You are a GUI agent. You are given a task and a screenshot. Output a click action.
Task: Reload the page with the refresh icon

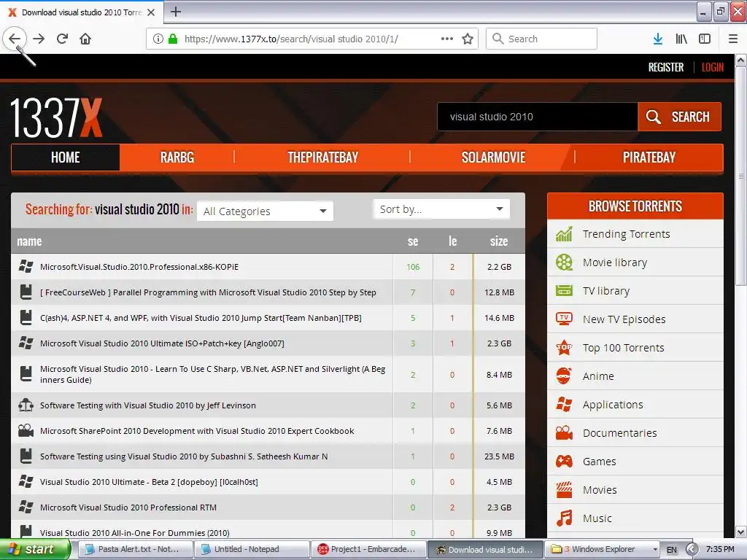click(x=62, y=39)
